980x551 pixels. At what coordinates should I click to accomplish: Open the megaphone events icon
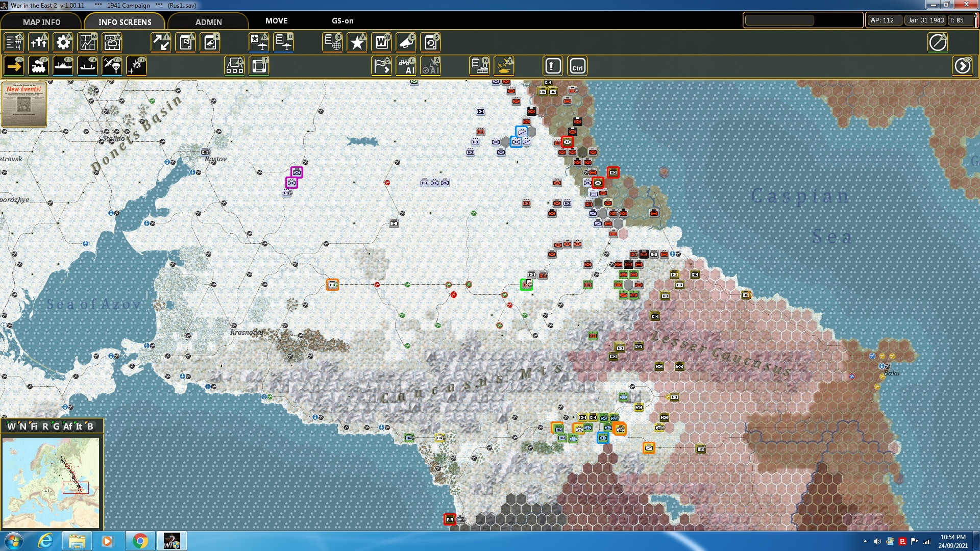[x=406, y=42]
